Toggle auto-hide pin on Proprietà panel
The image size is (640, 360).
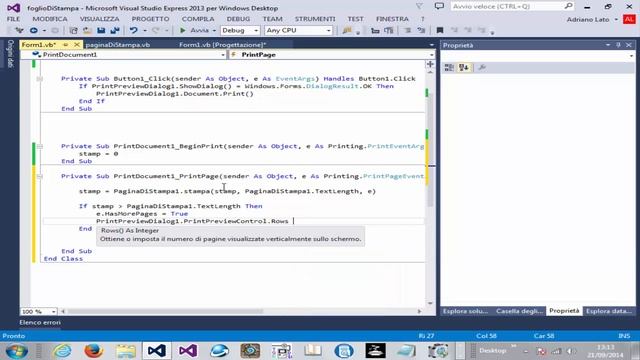(x=618, y=45)
